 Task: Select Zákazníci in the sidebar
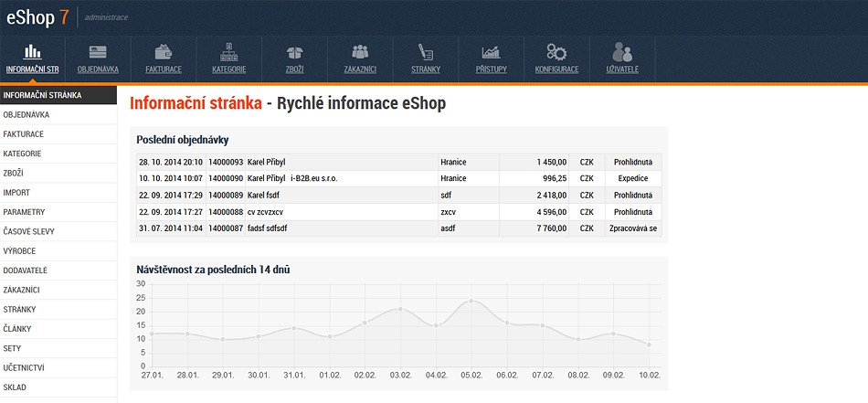(58, 290)
